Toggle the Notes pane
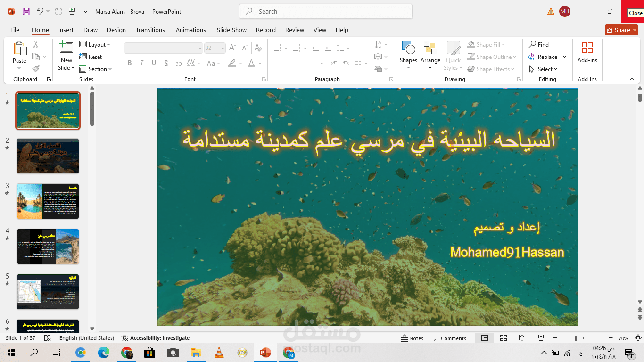The height and width of the screenshot is (362, 644). pyautogui.click(x=412, y=338)
